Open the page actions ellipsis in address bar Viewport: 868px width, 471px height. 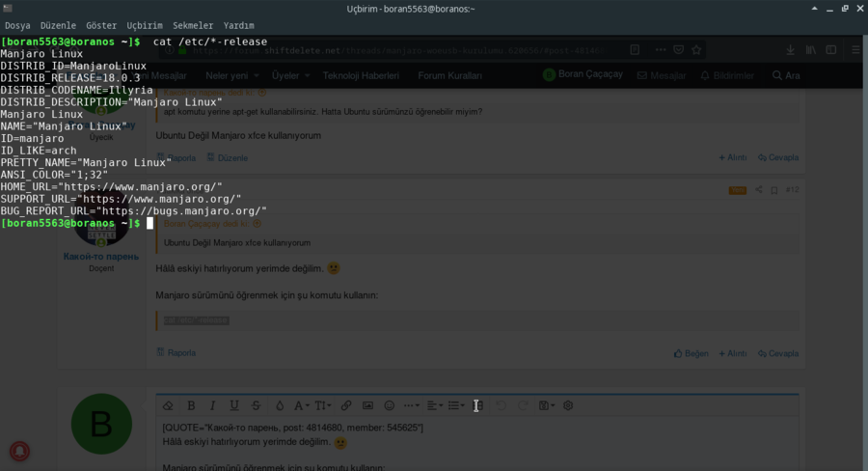pyautogui.click(x=661, y=50)
